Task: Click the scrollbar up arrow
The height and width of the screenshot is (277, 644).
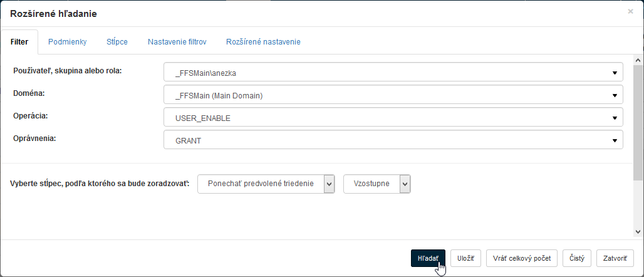Action: (638, 60)
